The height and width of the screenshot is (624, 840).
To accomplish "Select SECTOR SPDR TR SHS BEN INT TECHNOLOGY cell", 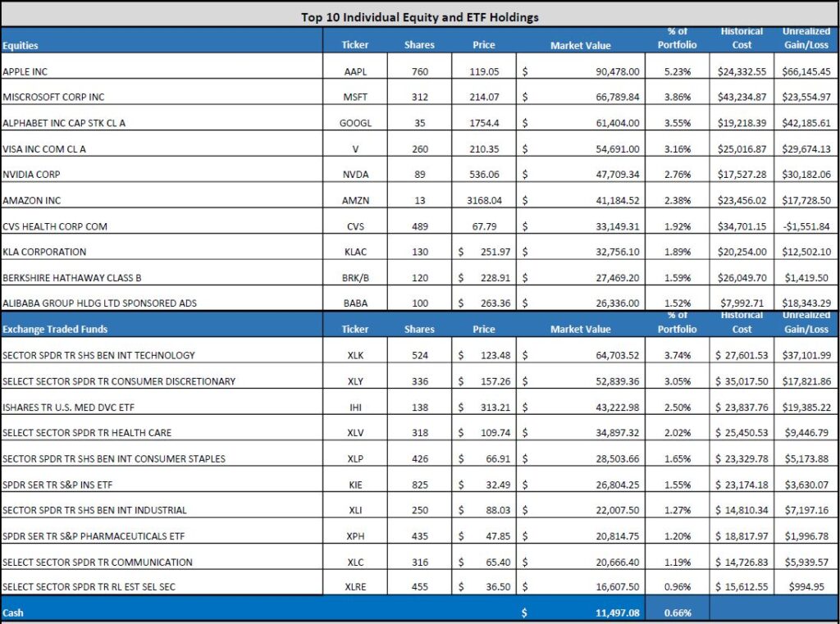I will pos(162,350).
